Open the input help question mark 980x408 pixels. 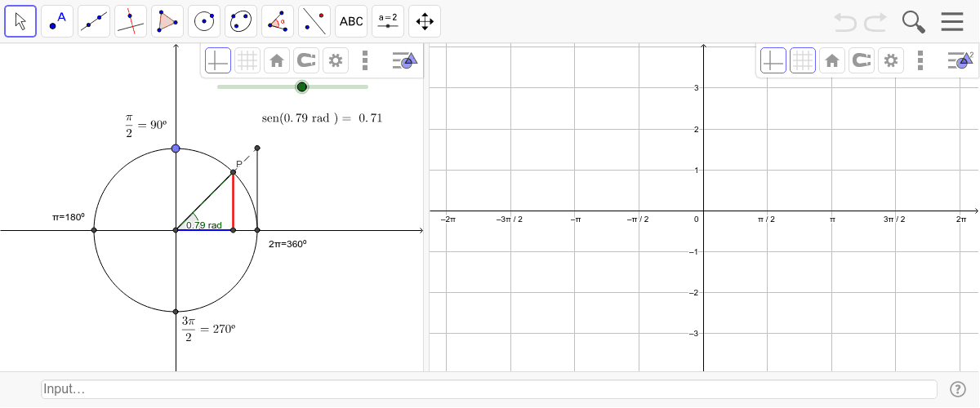pos(958,389)
